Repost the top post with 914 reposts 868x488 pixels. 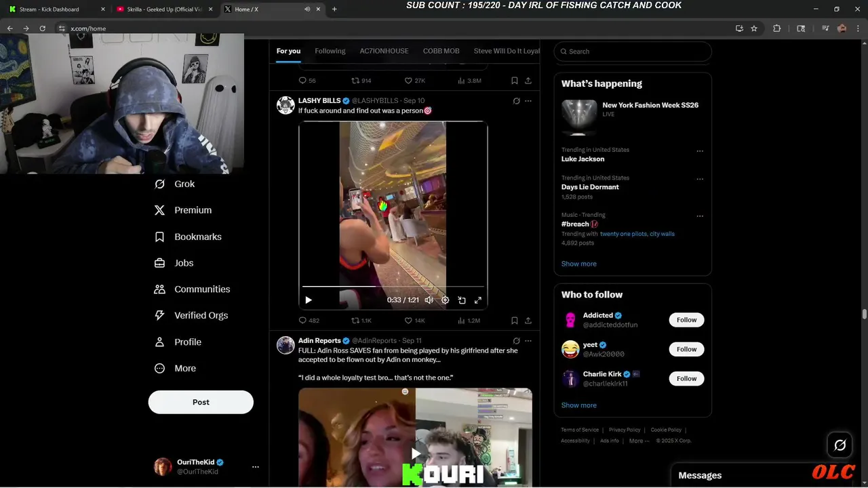361,81
